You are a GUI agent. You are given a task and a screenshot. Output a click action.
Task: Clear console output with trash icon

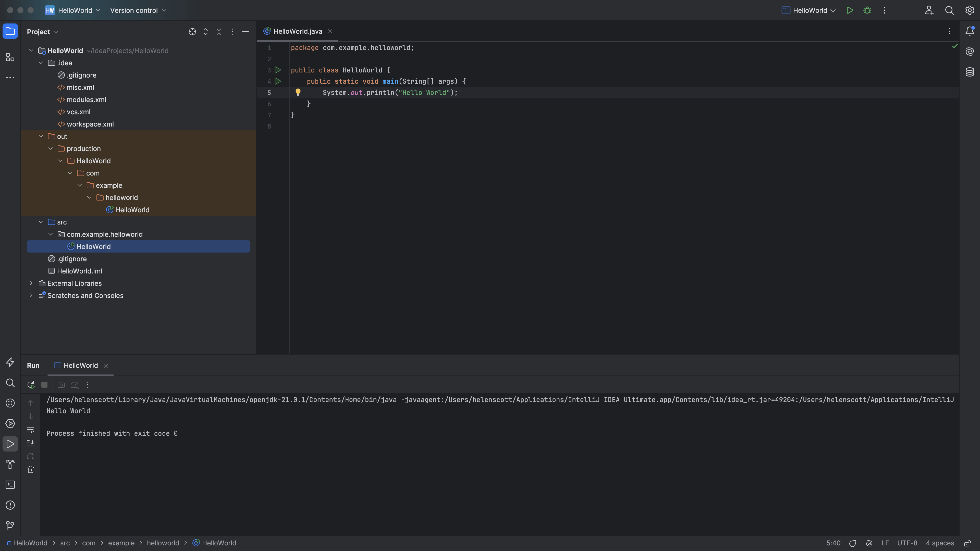[x=31, y=470]
